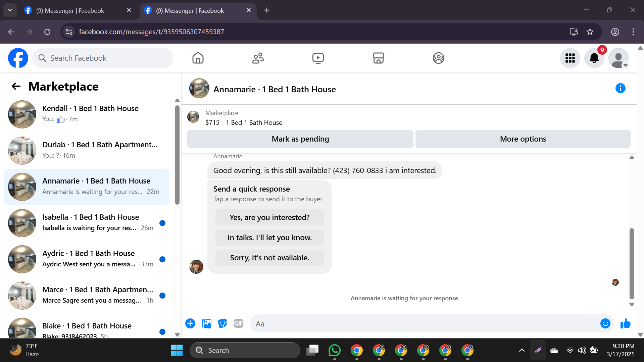Image resolution: width=644 pixels, height=362 pixels.
Task: Open Kendall 1 Bed 1 Bath House chat
Action: click(x=87, y=114)
